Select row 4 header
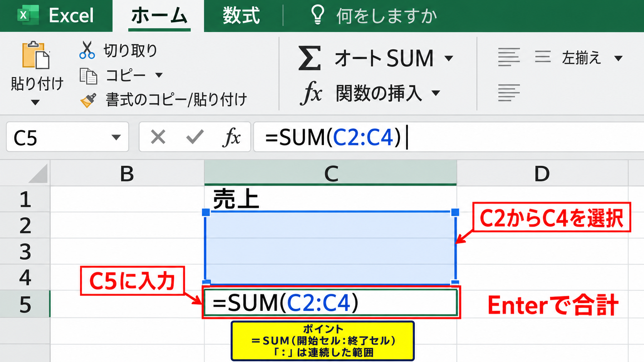This screenshot has width=644, height=362. [25, 277]
